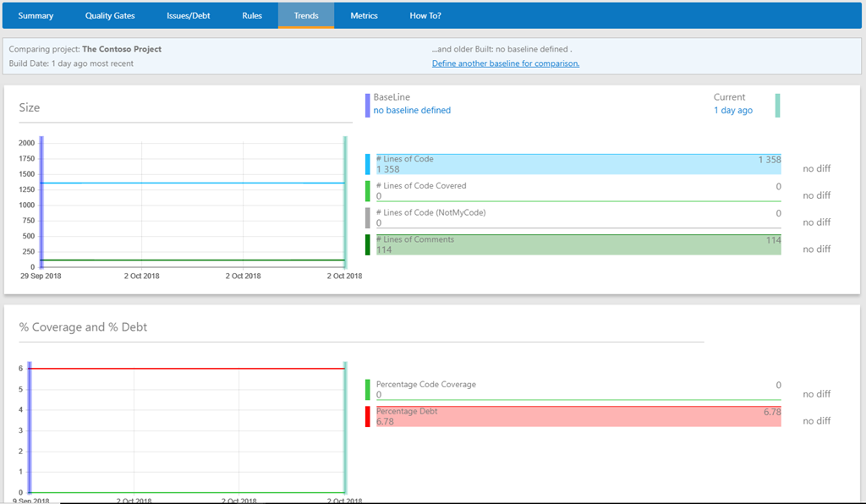The width and height of the screenshot is (866, 504).
Task: Select the dark green Lines of Comments swatch
Action: [x=368, y=244]
